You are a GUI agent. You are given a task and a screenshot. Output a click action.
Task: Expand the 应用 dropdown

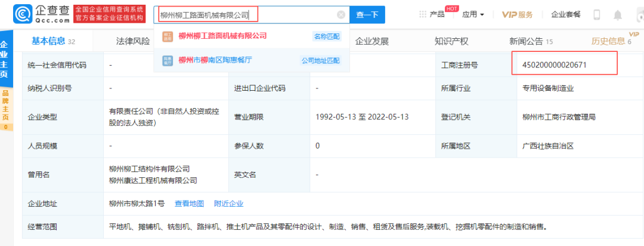pos(473,14)
